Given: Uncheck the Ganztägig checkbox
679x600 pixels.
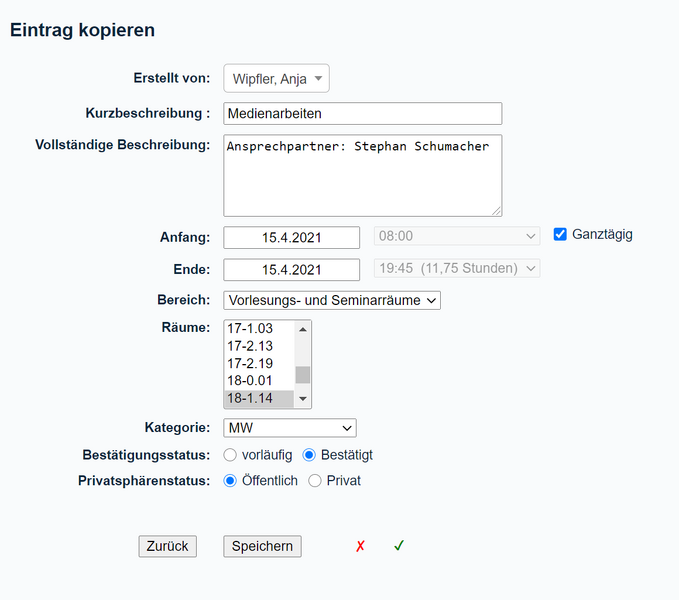Looking at the screenshot, I should [561, 235].
